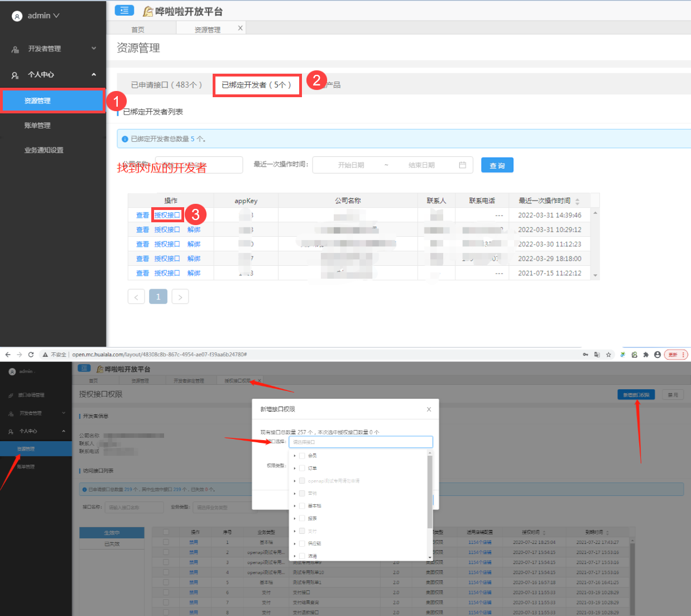Image resolution: width=691 pixels, height=616 pixels.
Task: Check the 供应链 checkbox in the interface tree
Action: [x=302, y=543]
